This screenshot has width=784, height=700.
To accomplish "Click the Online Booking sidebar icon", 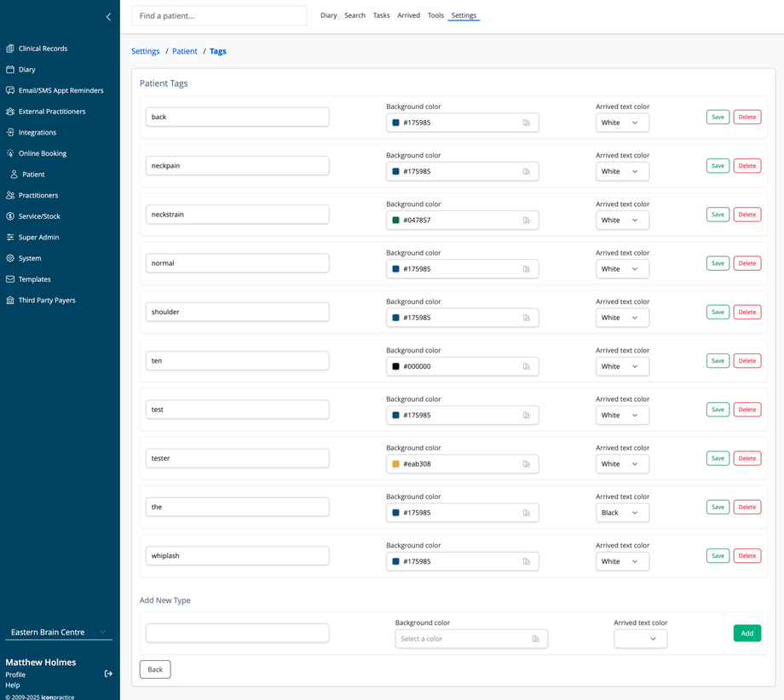I will [x=10, y=153].
